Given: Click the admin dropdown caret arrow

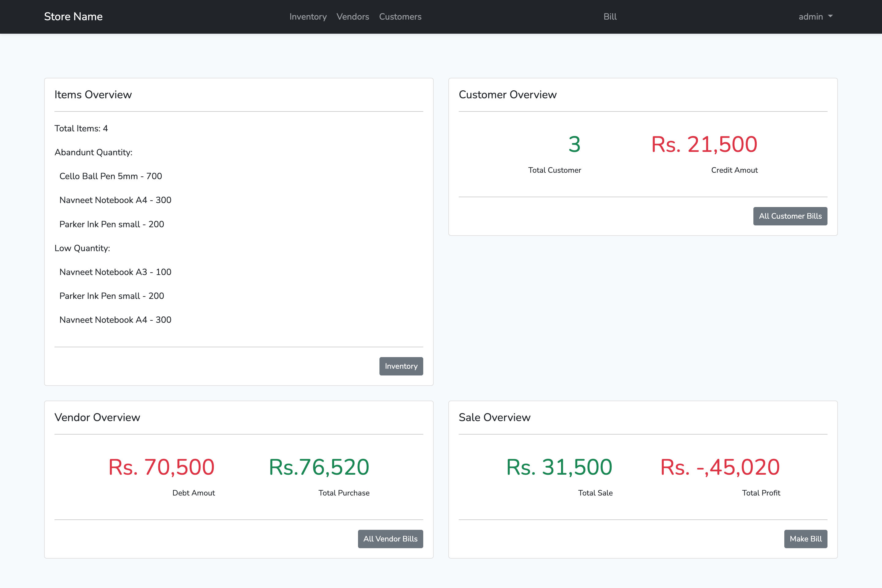Looking at the screenshot, I should [x=830, y=16].
